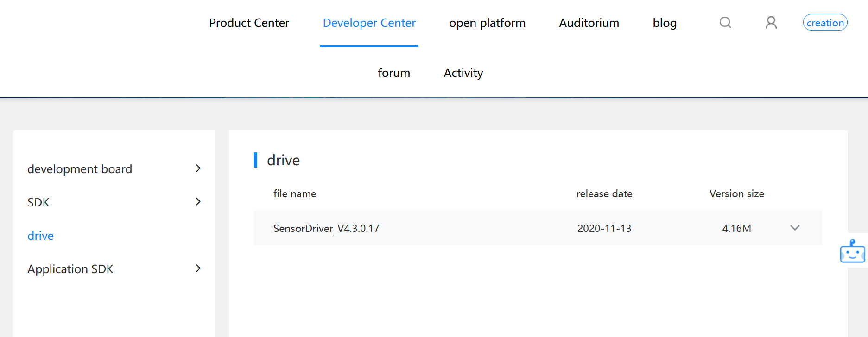Open the blog menu item
The image size is (868, 337).
(x=665, y=23)
